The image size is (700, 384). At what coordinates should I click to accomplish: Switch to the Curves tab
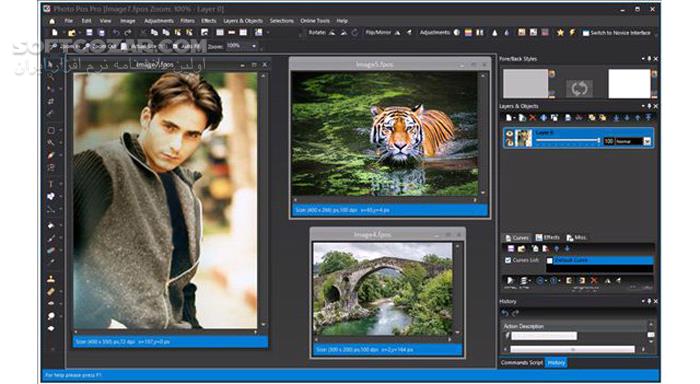(x=517, y=238)
